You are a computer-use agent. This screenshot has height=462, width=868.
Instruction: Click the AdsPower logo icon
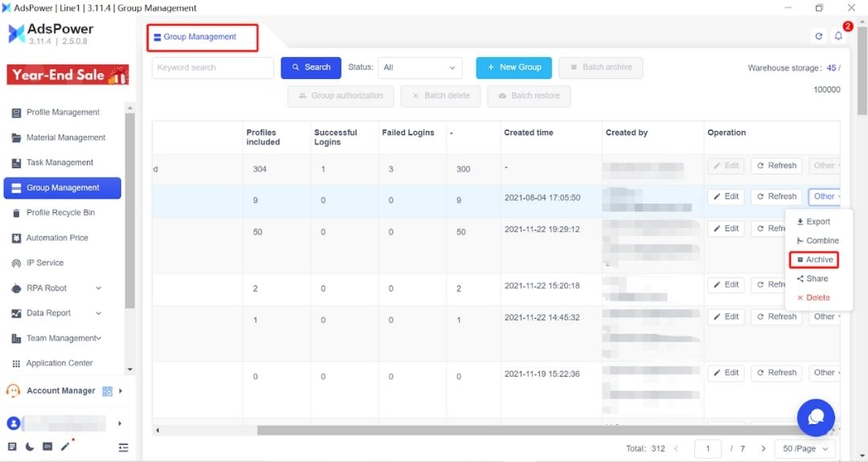click(x=16, y=34)
